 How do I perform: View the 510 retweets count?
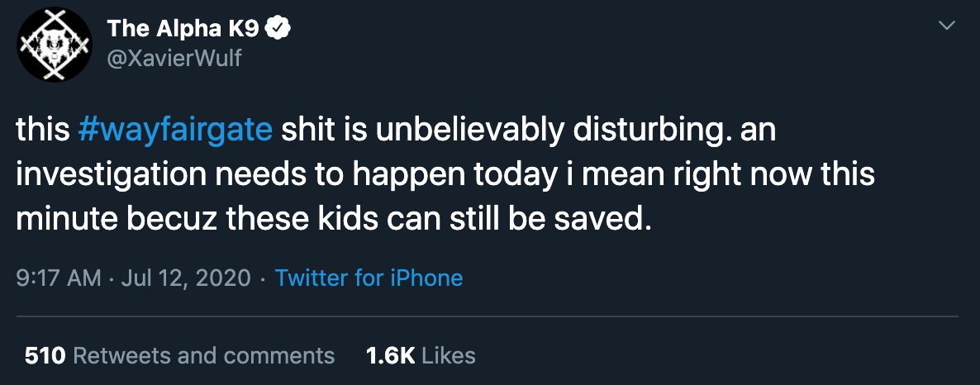click(x=45, y=355)
